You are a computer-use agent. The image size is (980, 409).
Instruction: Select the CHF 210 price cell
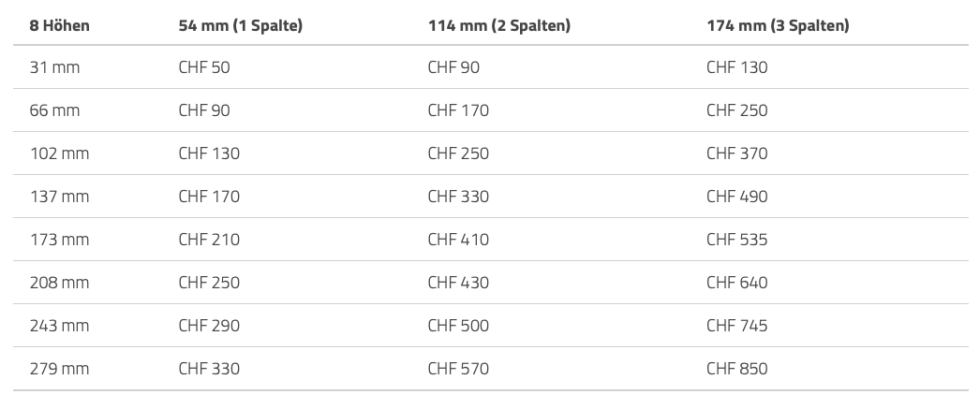(x=209, y=240)
